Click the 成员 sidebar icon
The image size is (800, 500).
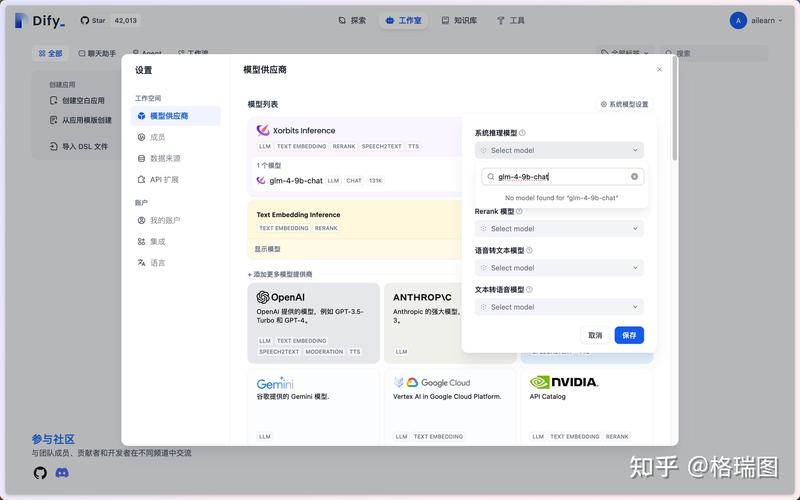tap(141, 137)
